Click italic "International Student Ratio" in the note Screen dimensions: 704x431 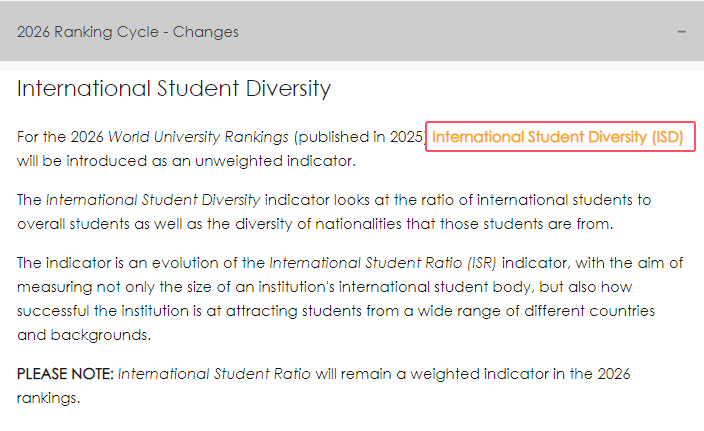[214, 374]
